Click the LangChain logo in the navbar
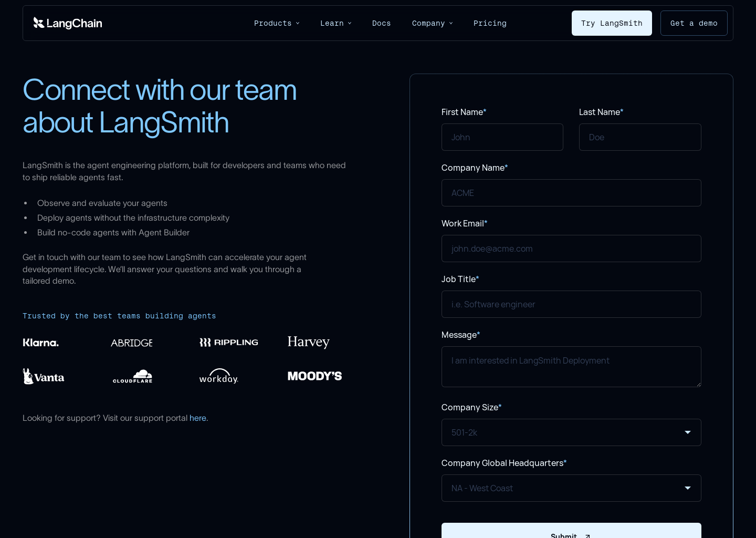Image resolution: width=756 pixels, height=538 pixels. (68, 23)
